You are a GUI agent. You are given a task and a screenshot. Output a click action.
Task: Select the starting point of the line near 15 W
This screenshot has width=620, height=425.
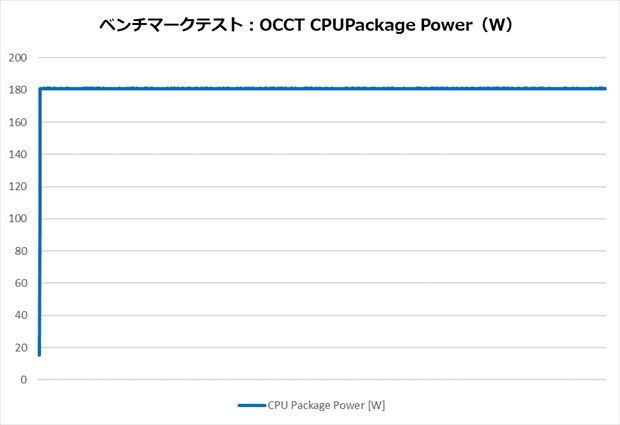[x=39, y=355]
